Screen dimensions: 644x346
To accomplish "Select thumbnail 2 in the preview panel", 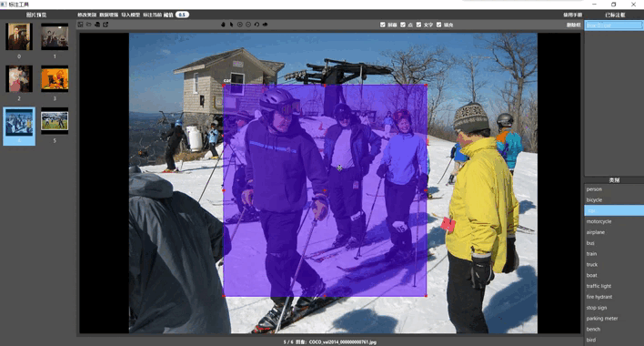I will click(19, 78).
